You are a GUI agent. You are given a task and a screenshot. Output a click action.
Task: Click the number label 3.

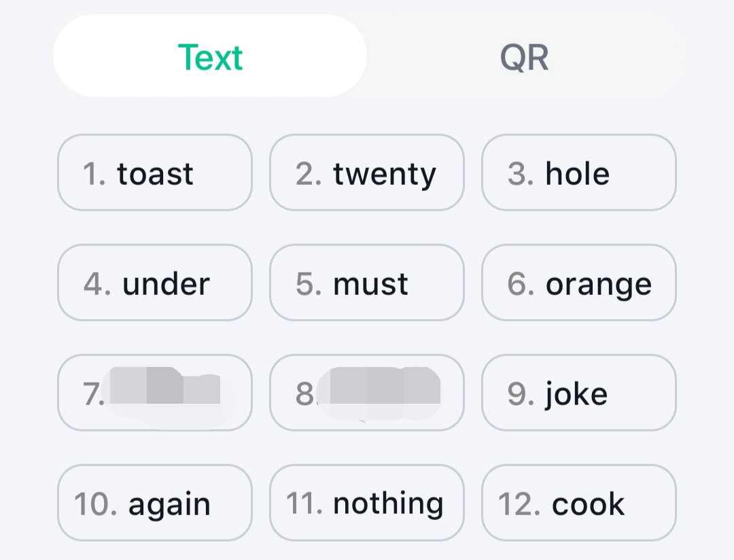click(x=521, y=174)
